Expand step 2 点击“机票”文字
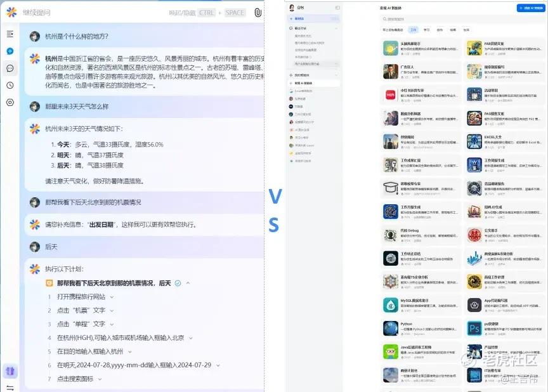This screenshot has height=392, width=548. coord(112,311)
